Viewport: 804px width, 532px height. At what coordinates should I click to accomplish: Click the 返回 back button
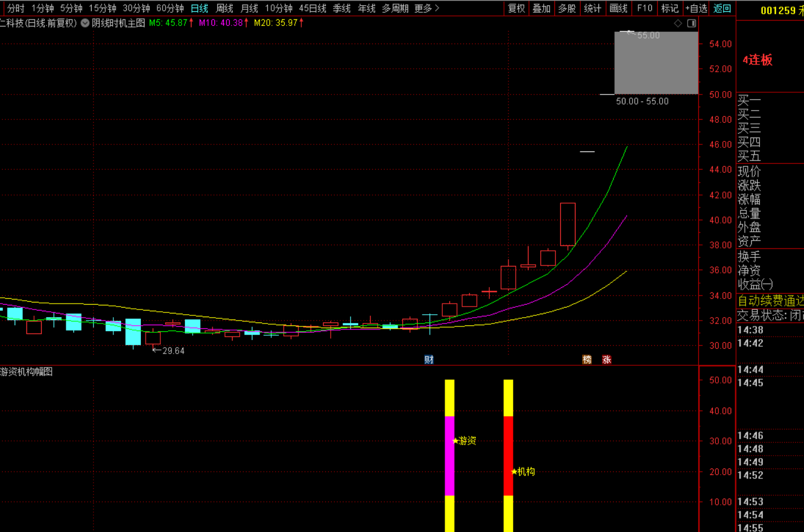point(722,8)
